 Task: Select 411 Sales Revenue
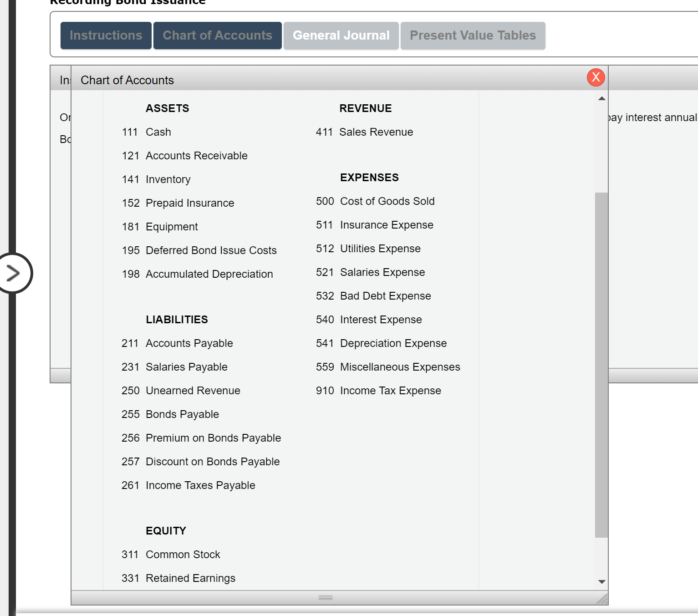point(365,132)
